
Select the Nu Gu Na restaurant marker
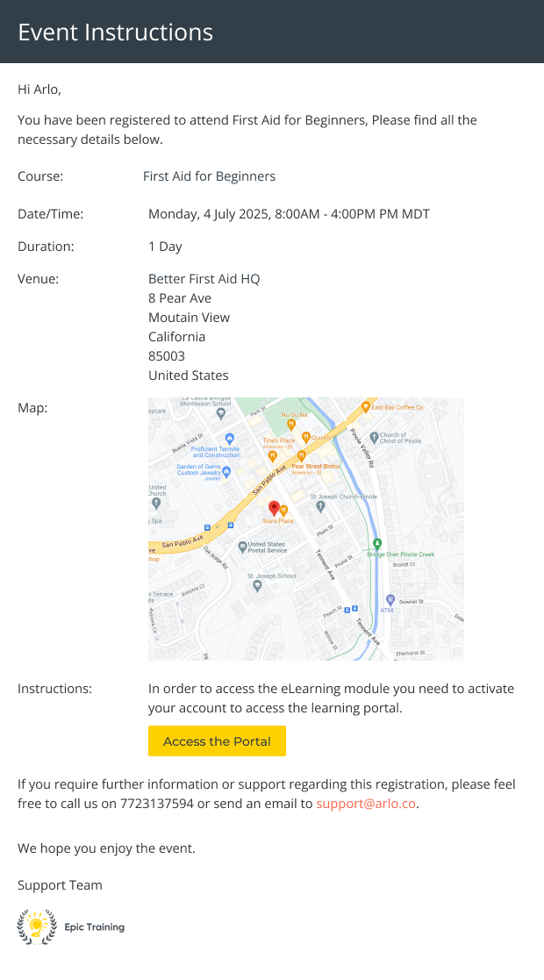point(292,425)
